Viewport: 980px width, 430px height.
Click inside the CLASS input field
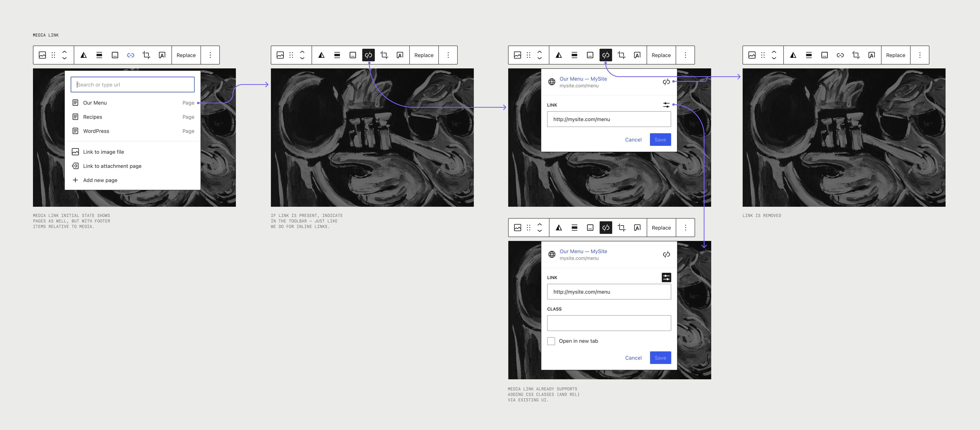pyautogui.click(x=609, y=322)
